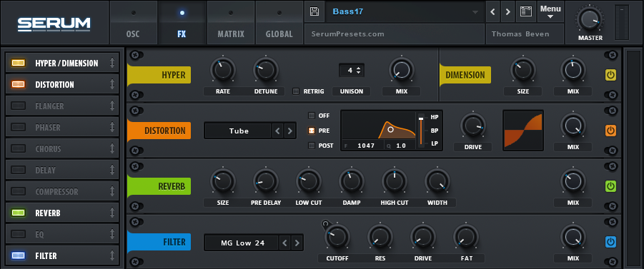Turn off Filter module power button
Image resolution: width=644 pixels, height=269 pixels.
tap(610, 243)
